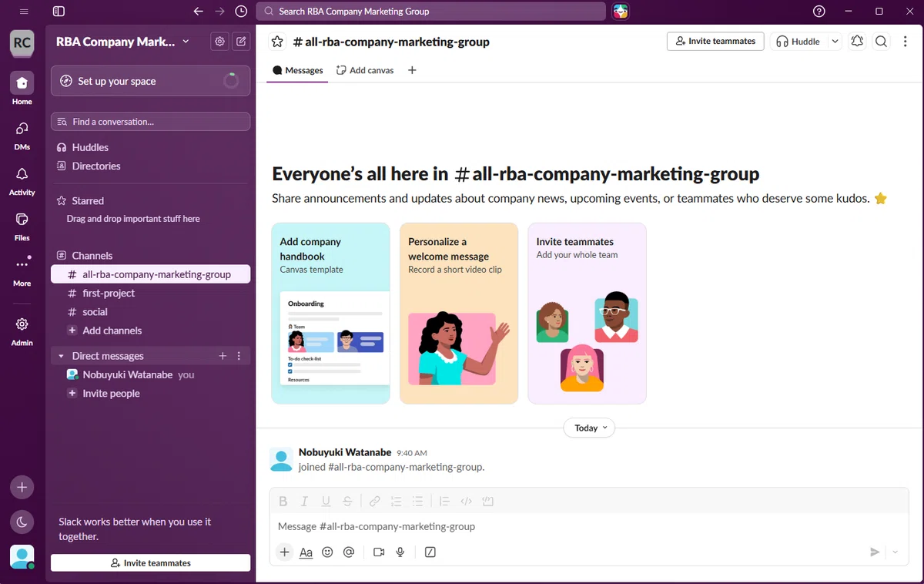This screenshot has height=584, width=924.
Task: Search in channel with magnifier icon
Action: click(882, 42)
